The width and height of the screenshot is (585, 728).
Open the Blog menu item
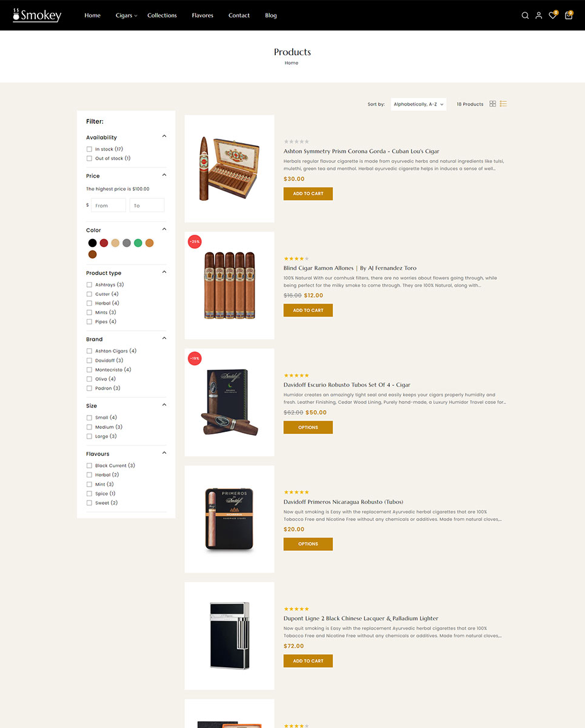[271, 16]
